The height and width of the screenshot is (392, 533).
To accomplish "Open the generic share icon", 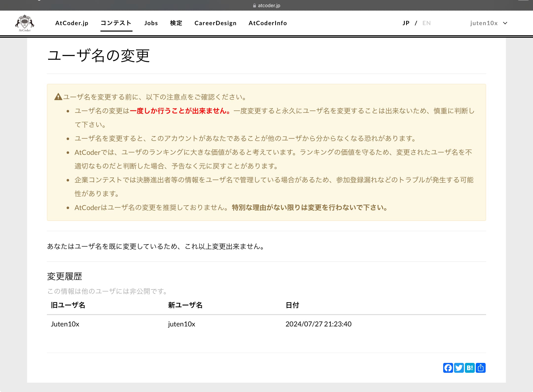I will (480, 368).
